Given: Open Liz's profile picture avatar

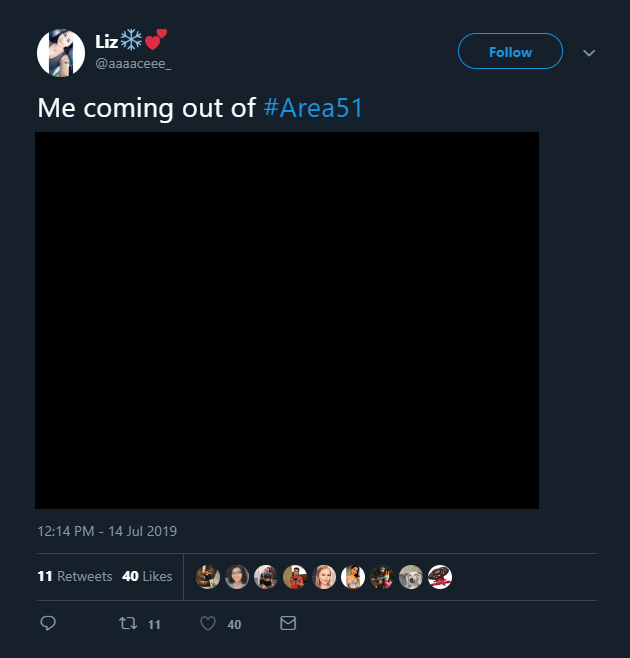Looking at the screenshot, I should click(61, 53).
